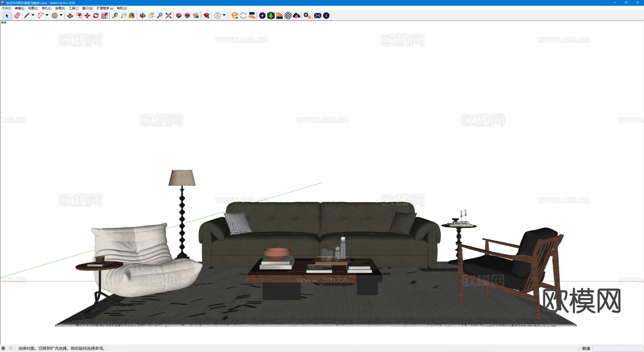
Task: Click the checkered sphere Enscape icon
Action: pos(288,15)
